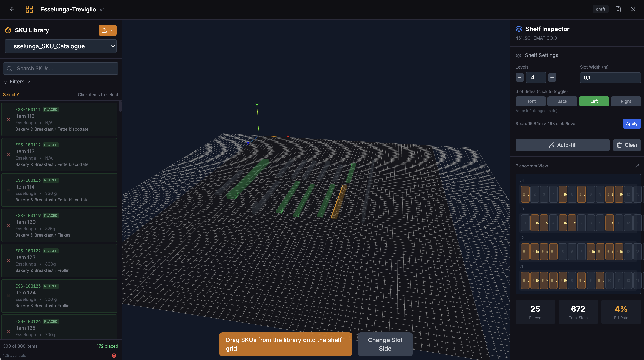
Task: Click the Change Slot Side button
Action: pos(385,344)
